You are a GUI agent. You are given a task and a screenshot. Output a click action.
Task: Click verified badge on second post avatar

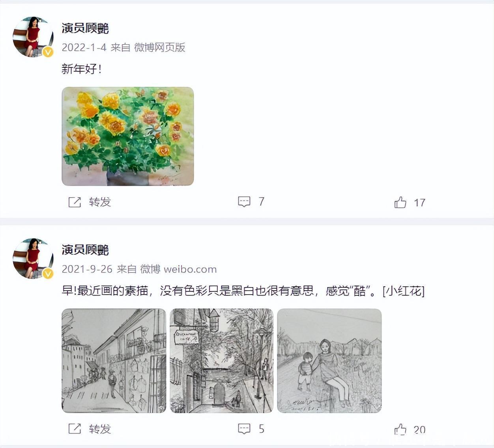[48, 273]
